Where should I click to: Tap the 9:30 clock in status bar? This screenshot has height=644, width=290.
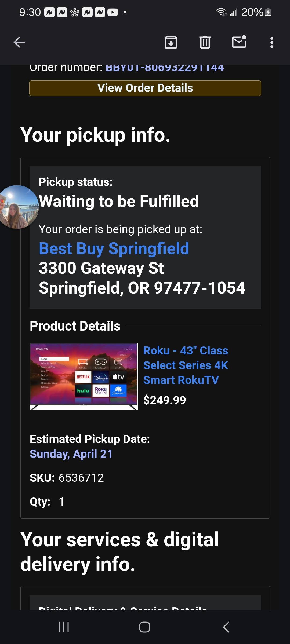[30, 12]
